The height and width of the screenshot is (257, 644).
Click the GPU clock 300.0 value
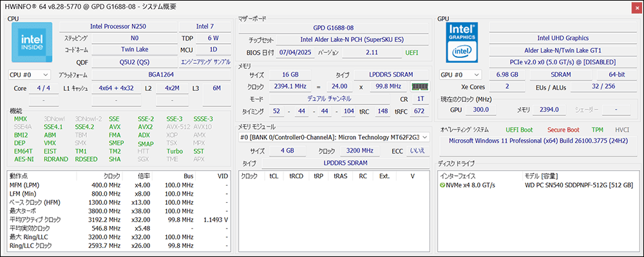point(480,110)
